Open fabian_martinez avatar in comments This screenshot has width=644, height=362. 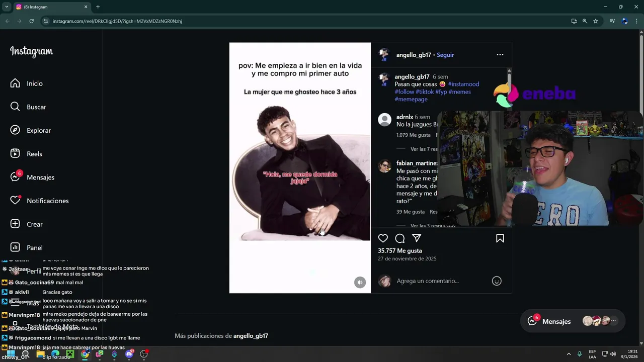(385, 166)
